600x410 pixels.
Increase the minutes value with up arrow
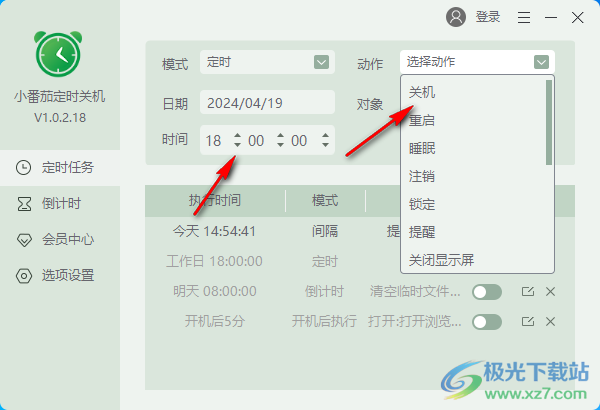280,136
